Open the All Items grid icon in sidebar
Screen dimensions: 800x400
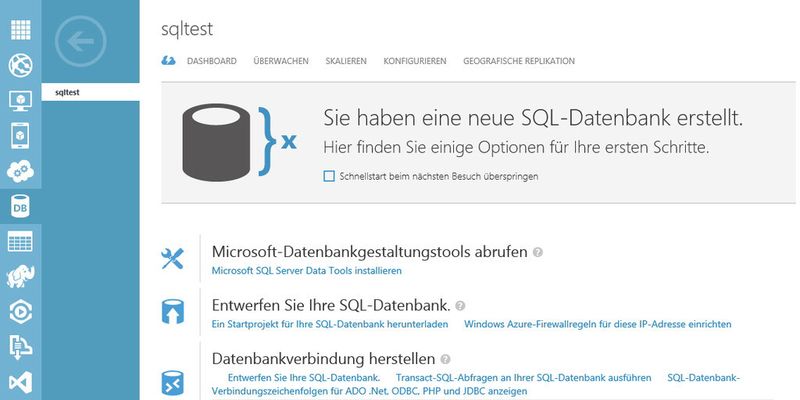(x=20, y=30)
